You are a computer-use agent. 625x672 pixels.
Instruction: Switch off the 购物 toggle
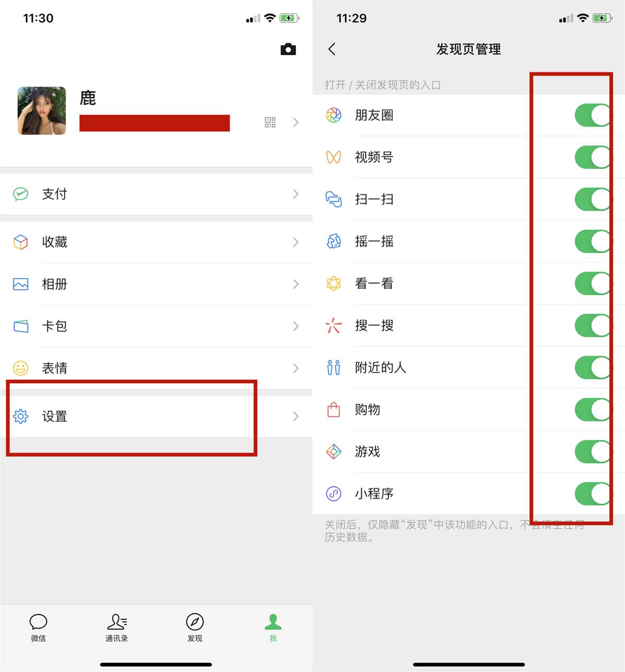[x=593, y=410]
